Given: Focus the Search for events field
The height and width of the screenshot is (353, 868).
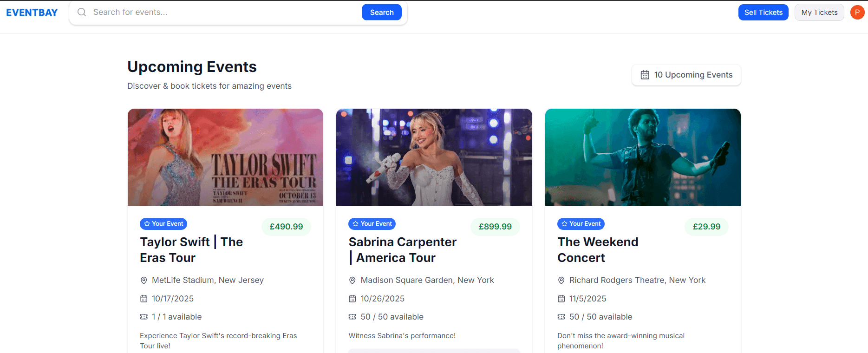Looking at the screenshot, I should [x=223, y=13].
